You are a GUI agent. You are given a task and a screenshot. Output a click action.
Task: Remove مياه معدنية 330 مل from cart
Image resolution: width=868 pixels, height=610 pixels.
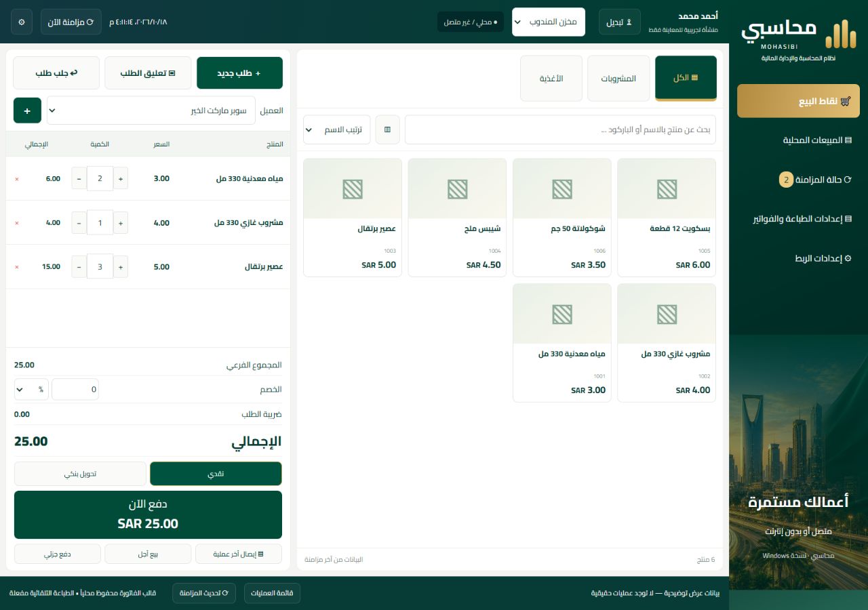[x=17, y=179]
